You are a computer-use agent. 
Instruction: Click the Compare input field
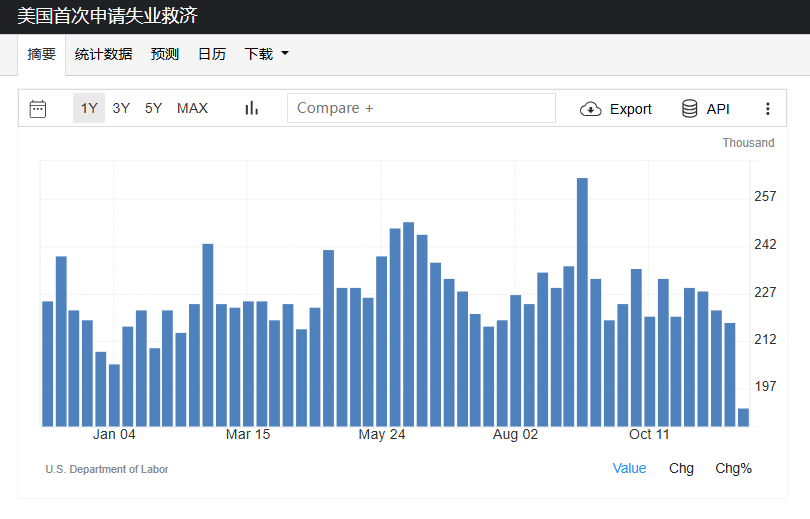421,108
